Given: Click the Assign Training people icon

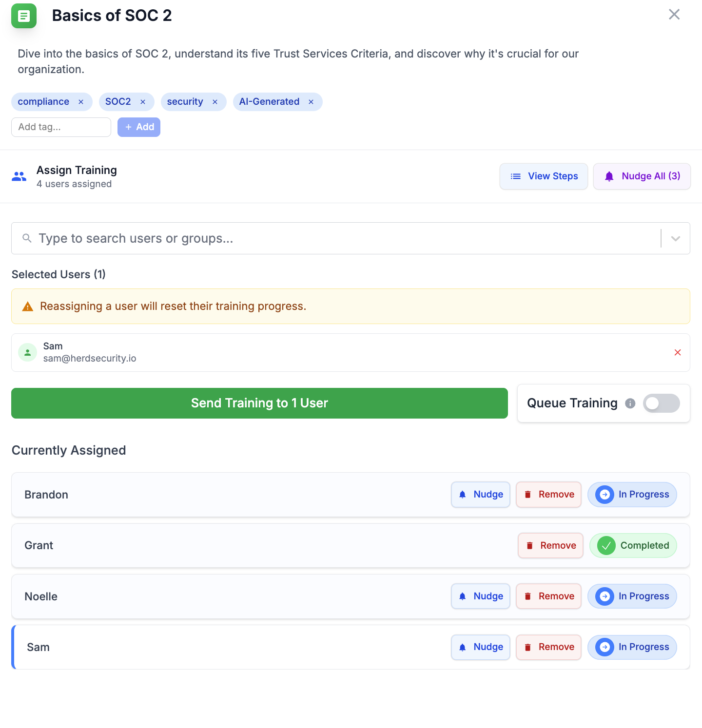Looking at the screenshot, I should click(19, 176).
